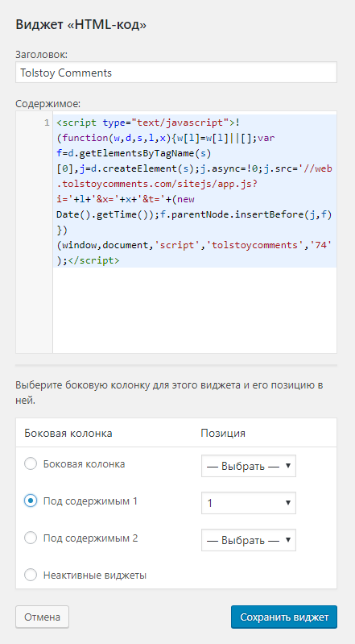355x644 pixels.
Task: Select the Под содержимым 1 radio button
Action: pyautogui.click(x=31, y=501)
